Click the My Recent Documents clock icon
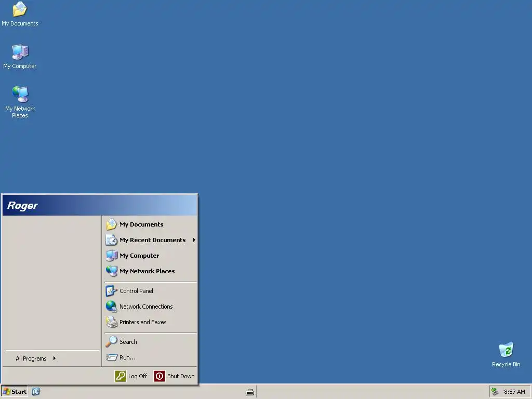This screenshot has height=399, width=532. pos(111,240)
